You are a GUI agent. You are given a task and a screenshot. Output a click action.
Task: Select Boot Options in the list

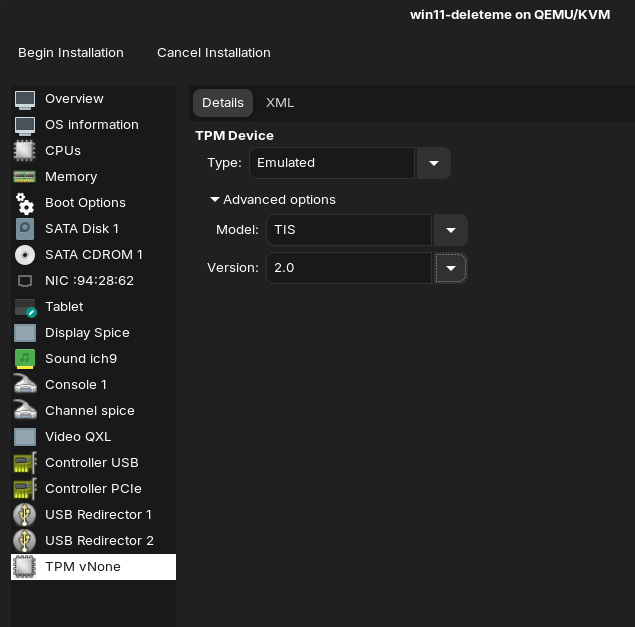click(94, 203)
